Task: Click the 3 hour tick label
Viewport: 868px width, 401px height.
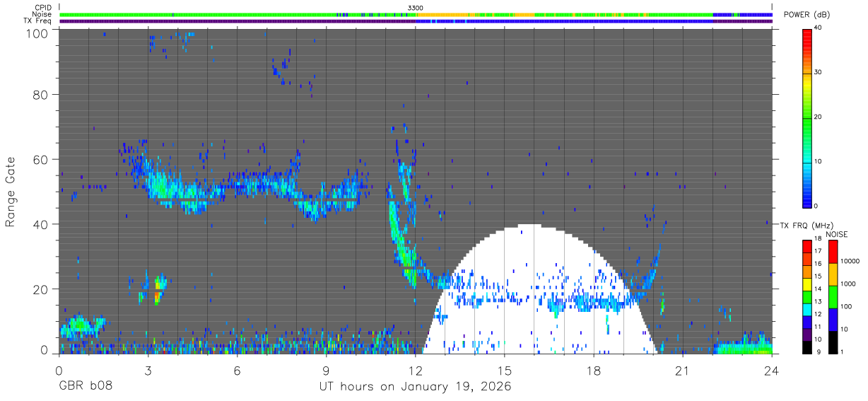Action: 148,371
